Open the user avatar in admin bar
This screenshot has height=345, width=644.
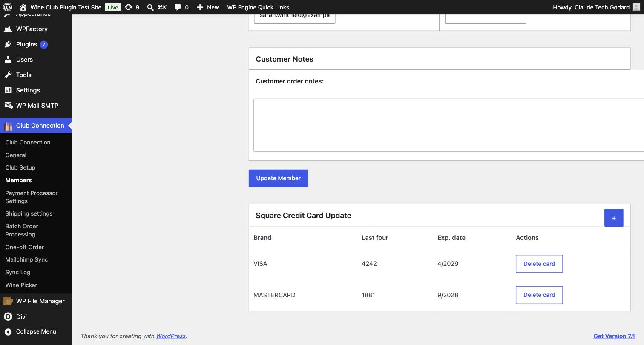point(636,7)
